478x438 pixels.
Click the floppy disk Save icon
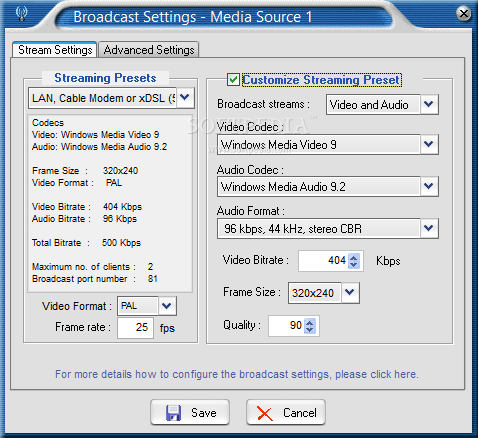173,413
